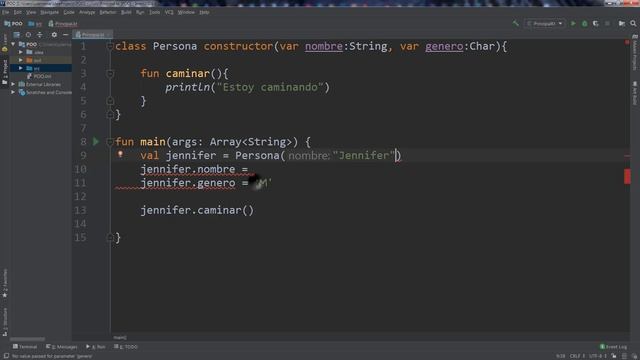Open the Window menu

[x=186, y=12]
